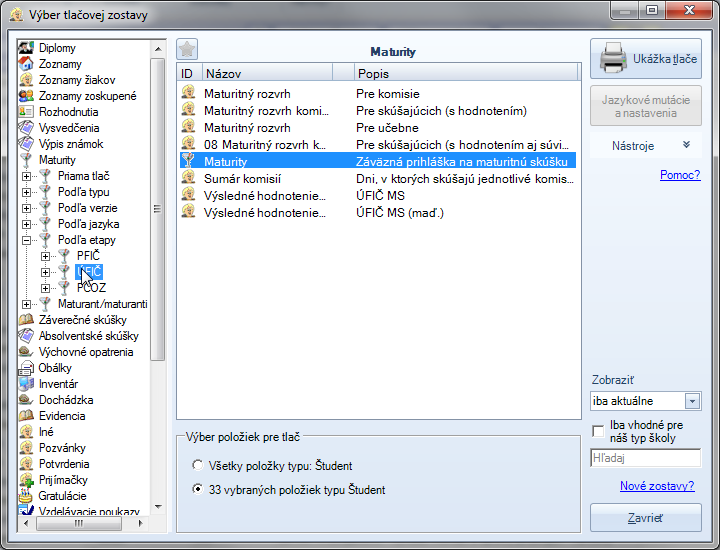Click the Zoznamy house icon
The image size is (721, 550).
coord(26,64)
